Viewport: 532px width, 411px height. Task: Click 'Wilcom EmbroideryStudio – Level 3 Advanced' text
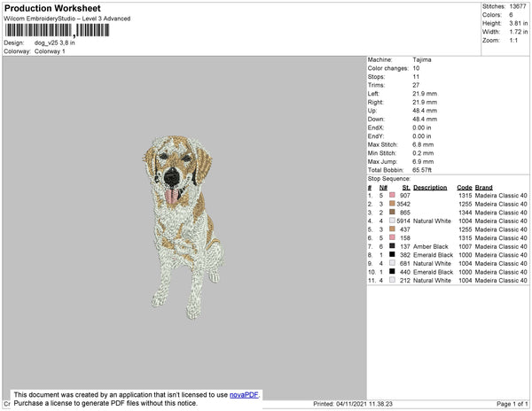(67, 19)
